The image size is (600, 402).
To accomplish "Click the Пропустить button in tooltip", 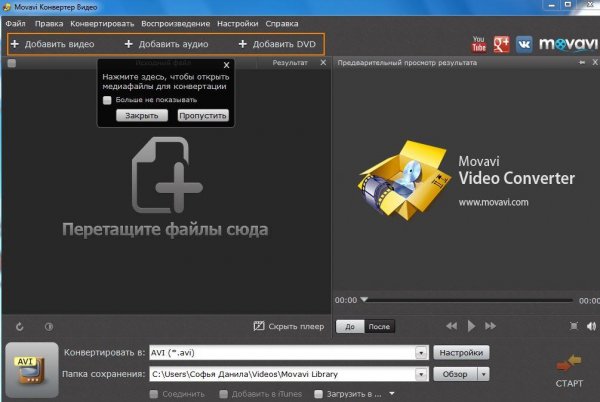I will pyautogui.click(x=203, y=116).
